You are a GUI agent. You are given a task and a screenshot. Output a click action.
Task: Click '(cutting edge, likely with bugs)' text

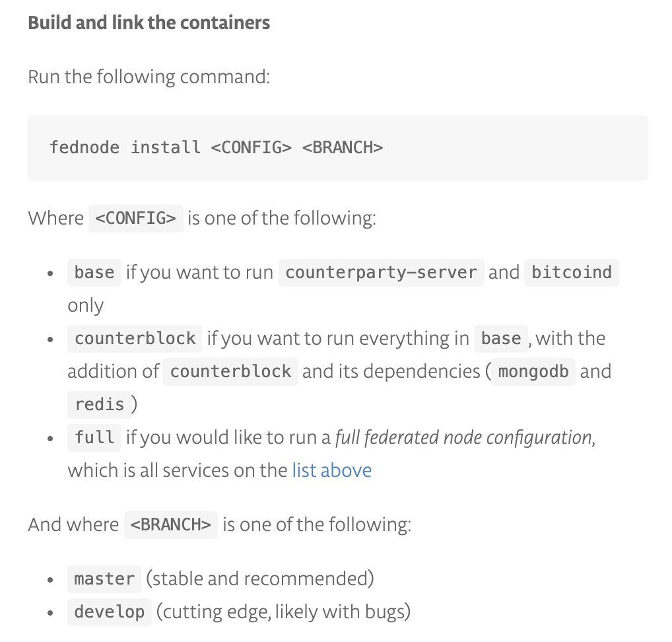pyautogui.click(x=283, y=612)
